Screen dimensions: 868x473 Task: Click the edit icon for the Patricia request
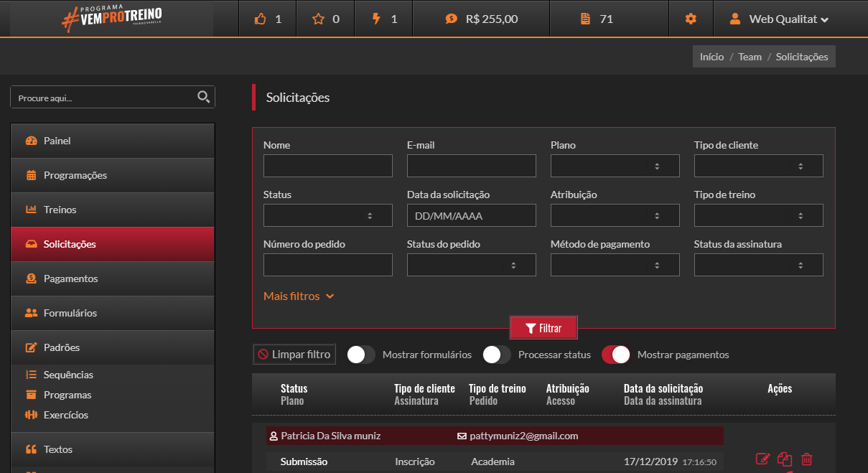pos(763,459)
